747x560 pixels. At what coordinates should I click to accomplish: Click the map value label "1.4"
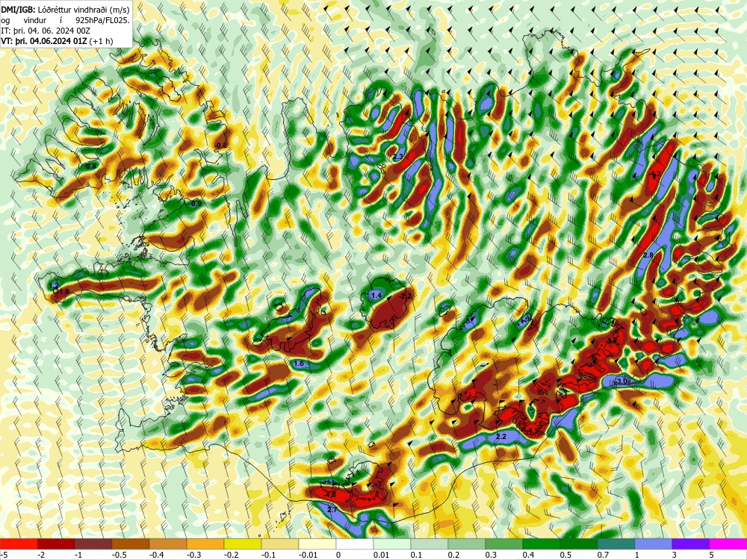pos(376,296)
